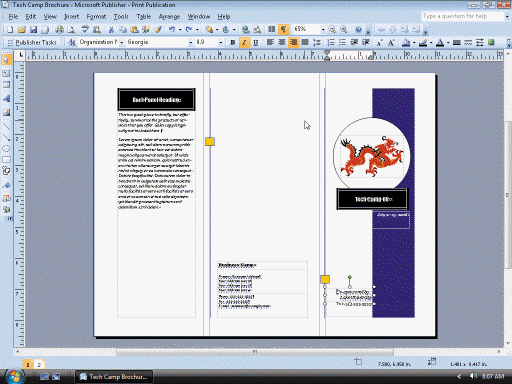512x384 pixels.
Task: Go to page 2 using page navigator
Action: [x=39, y=365]
